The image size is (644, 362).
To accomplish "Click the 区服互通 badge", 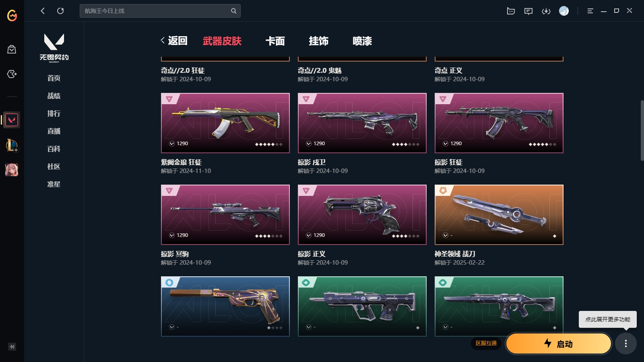I will 486,343.
